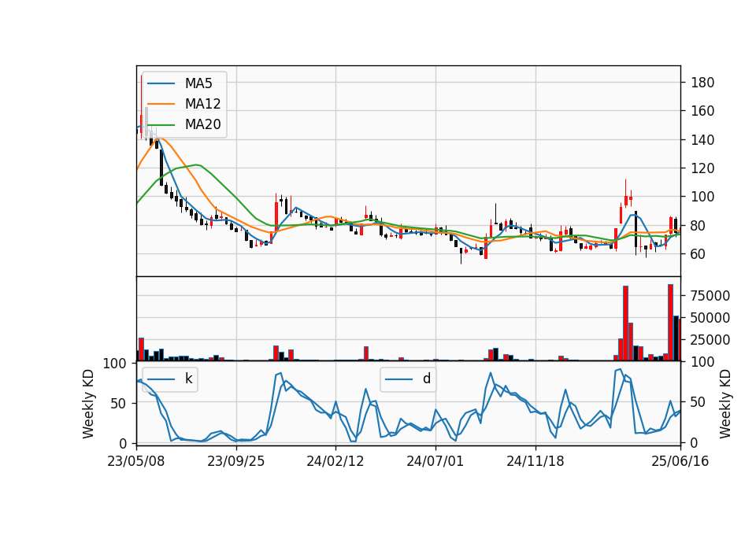Click the orange MA12 legend line sample
Screen dimensions: 756x543
point(161,104)
